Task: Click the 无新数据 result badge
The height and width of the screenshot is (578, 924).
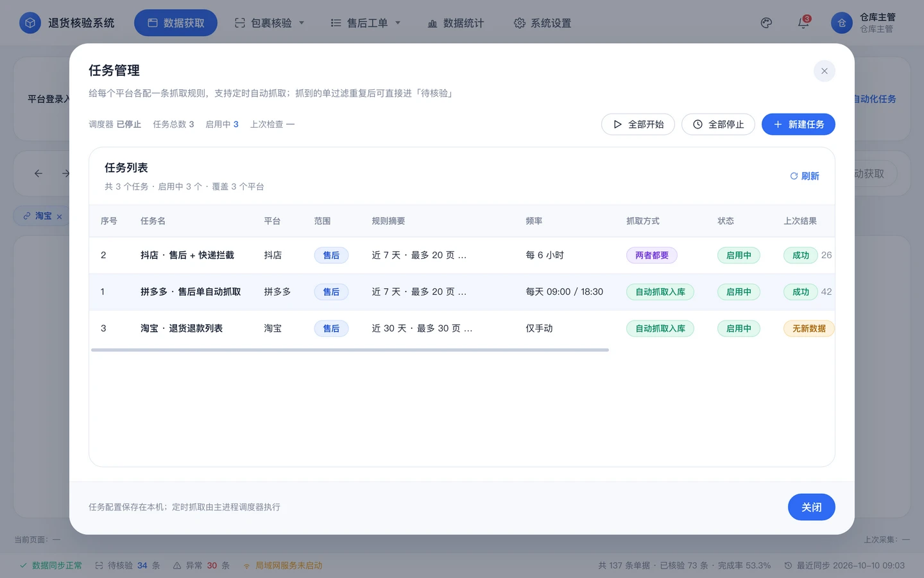Action: click(809, 328)
